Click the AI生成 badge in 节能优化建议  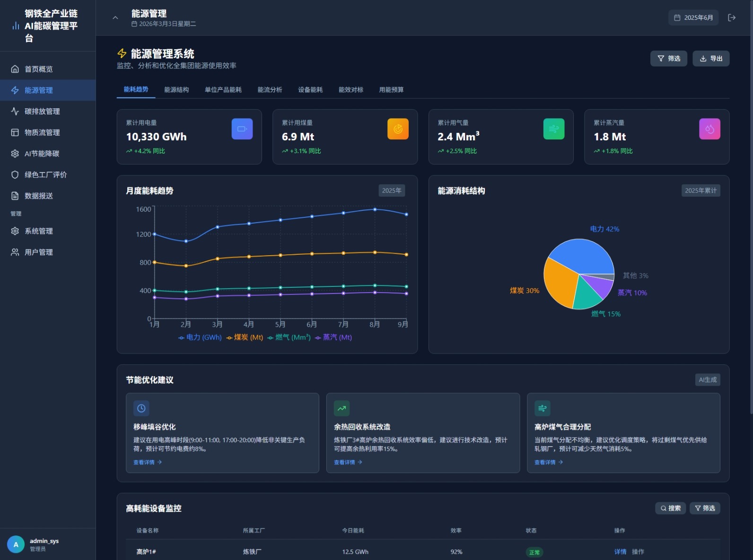pos(708,379)
